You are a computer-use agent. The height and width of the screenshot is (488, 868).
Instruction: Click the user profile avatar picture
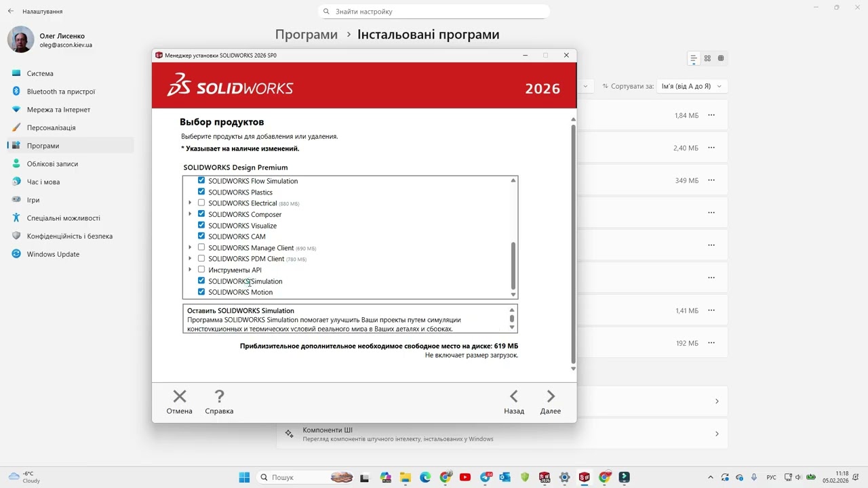(20, 39)
